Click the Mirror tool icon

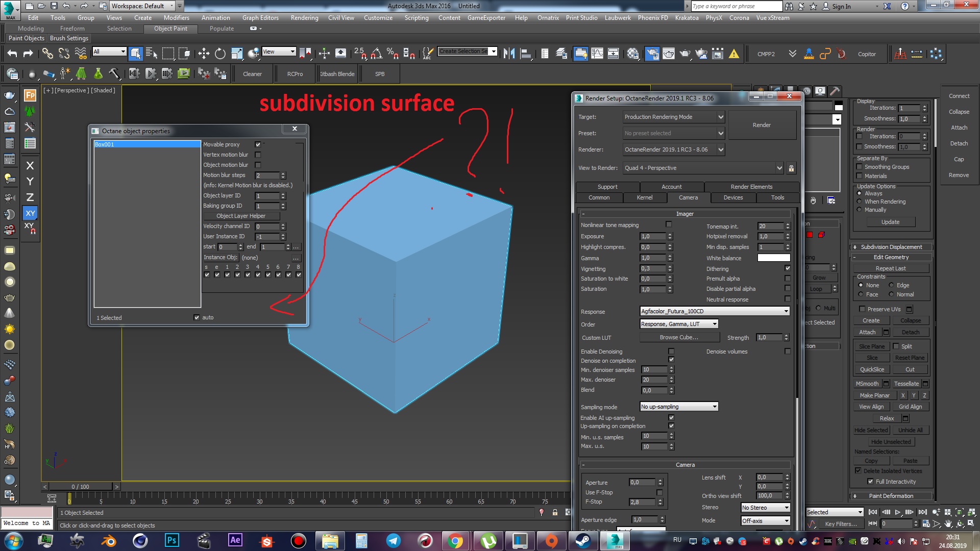pyautogui.click(x=509, y=54)
